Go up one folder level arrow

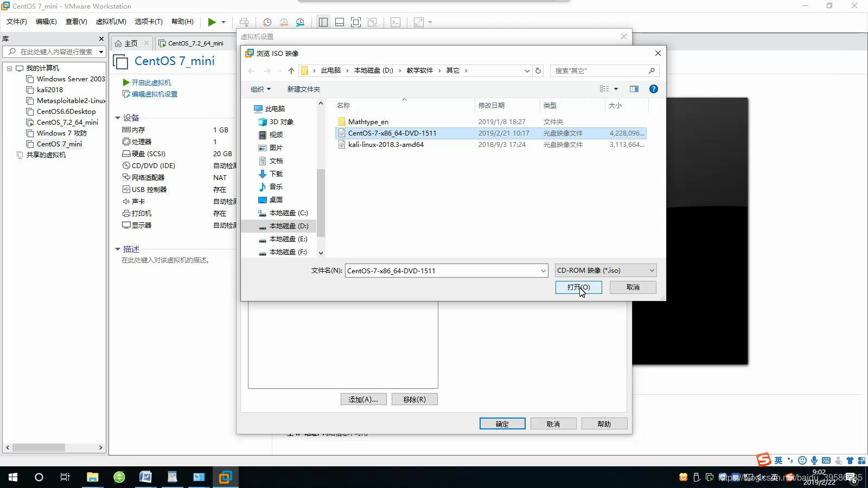tap(291, 70)
